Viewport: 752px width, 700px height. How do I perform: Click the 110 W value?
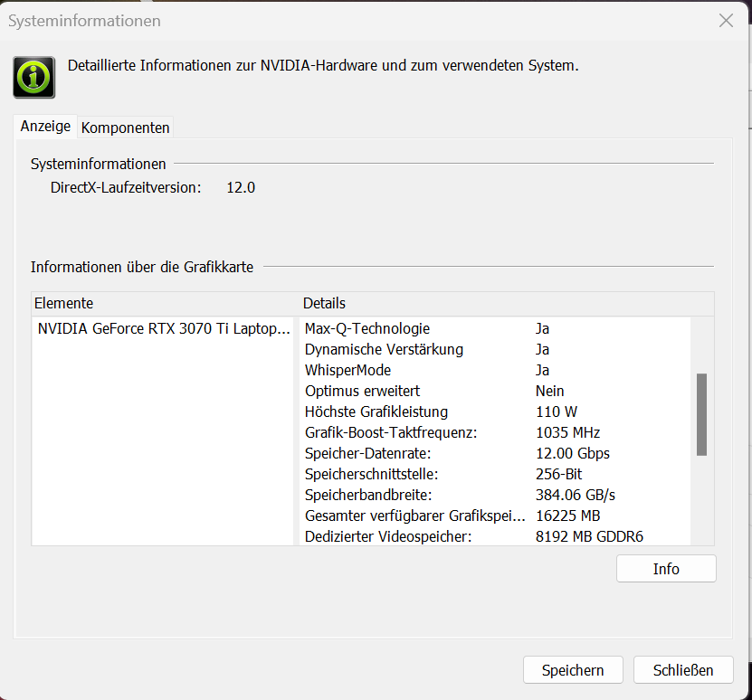tap(557, 411)
